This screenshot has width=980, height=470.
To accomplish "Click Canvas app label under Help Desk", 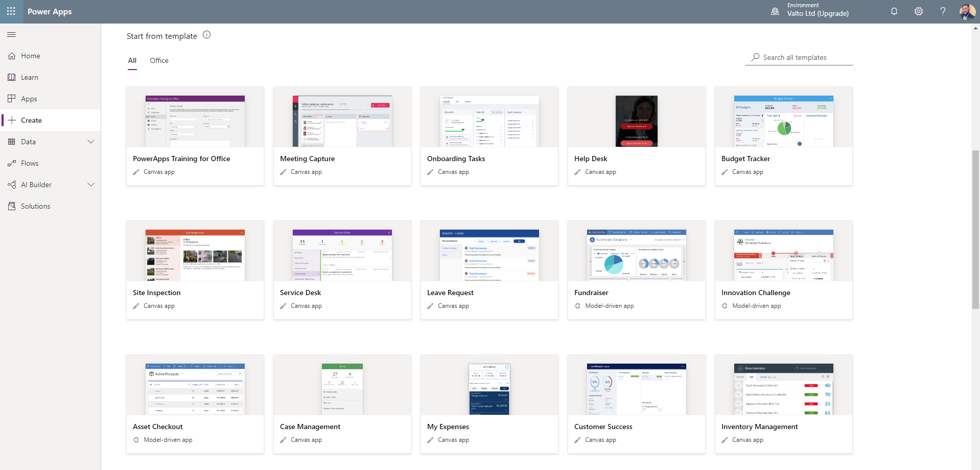I will 600,172.
